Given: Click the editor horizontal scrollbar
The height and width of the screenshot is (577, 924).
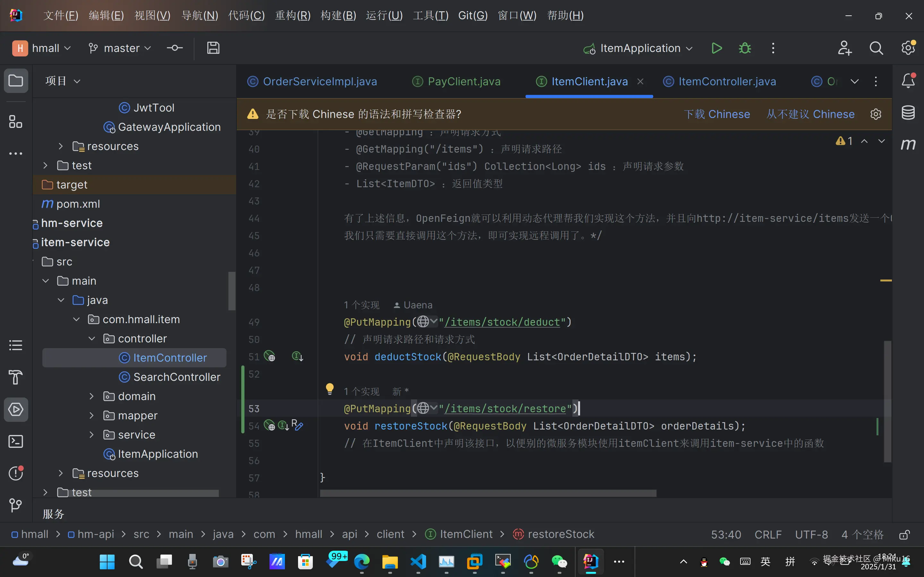Looking at the screenshot, I should coord(488,493).
